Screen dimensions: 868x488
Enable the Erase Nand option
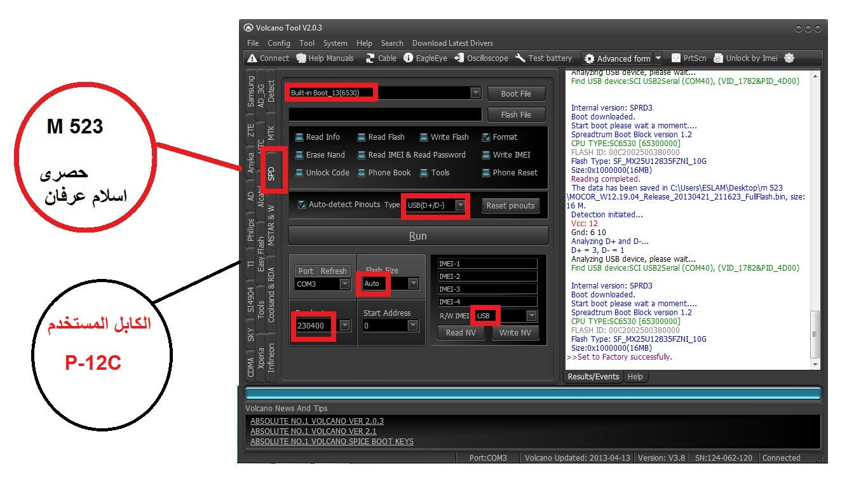pyautogui.click(x=299, y=155)
